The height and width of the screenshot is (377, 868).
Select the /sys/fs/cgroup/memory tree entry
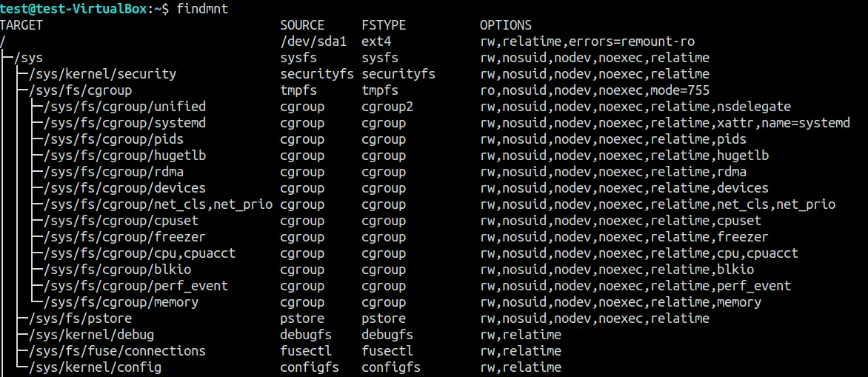coord(121,302)
